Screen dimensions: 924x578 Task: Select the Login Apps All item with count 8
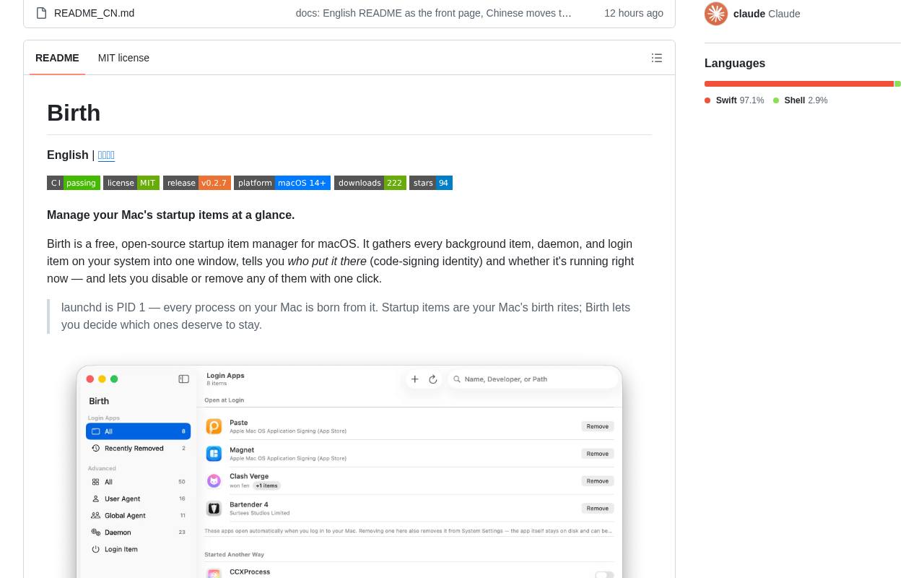coord(139,431)
